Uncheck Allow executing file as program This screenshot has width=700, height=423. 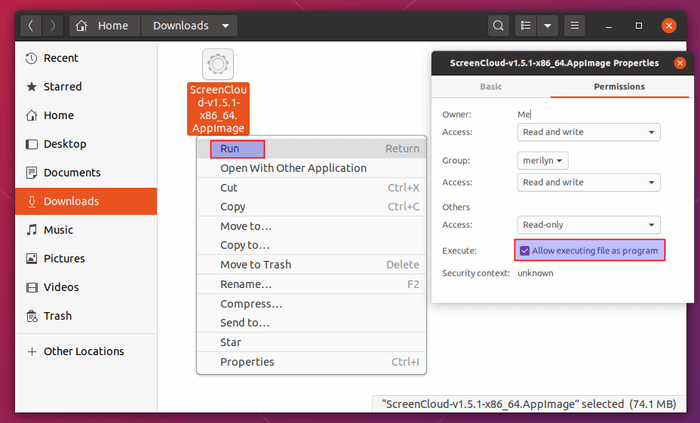coord(525,251)
